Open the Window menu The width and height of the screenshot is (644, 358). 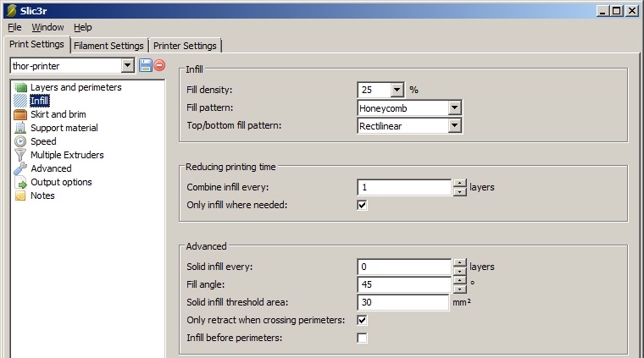(47, 27)
